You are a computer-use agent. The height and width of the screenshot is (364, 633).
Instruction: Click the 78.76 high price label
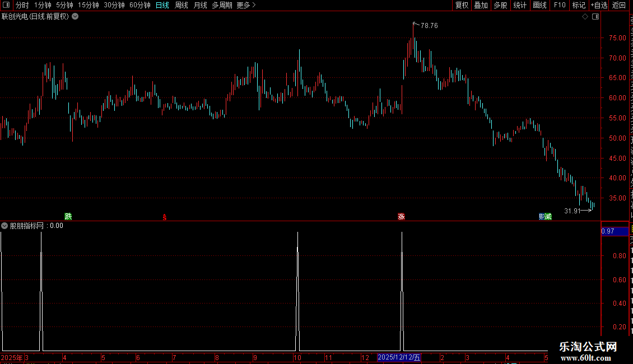(429, 25)
